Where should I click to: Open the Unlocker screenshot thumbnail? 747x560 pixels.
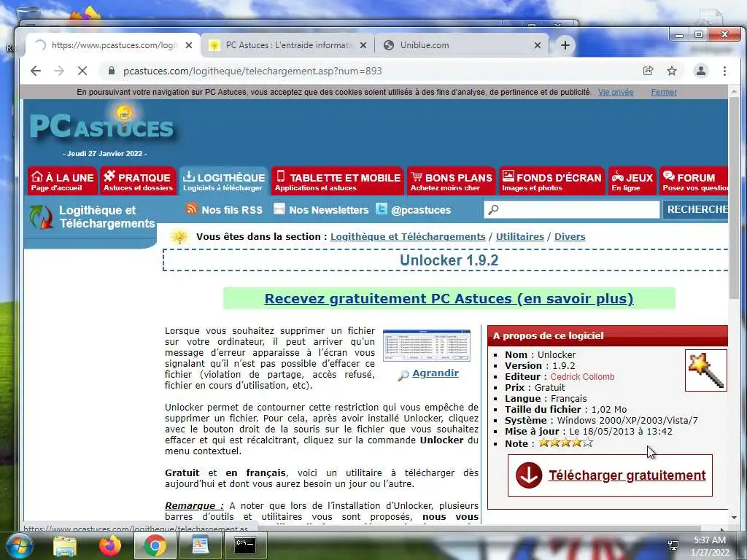click(426, 345)
